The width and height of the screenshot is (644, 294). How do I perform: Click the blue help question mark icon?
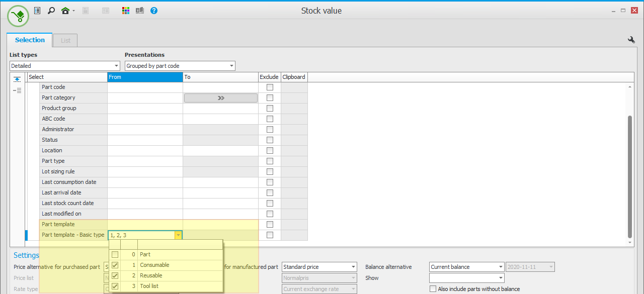[154, 11]
